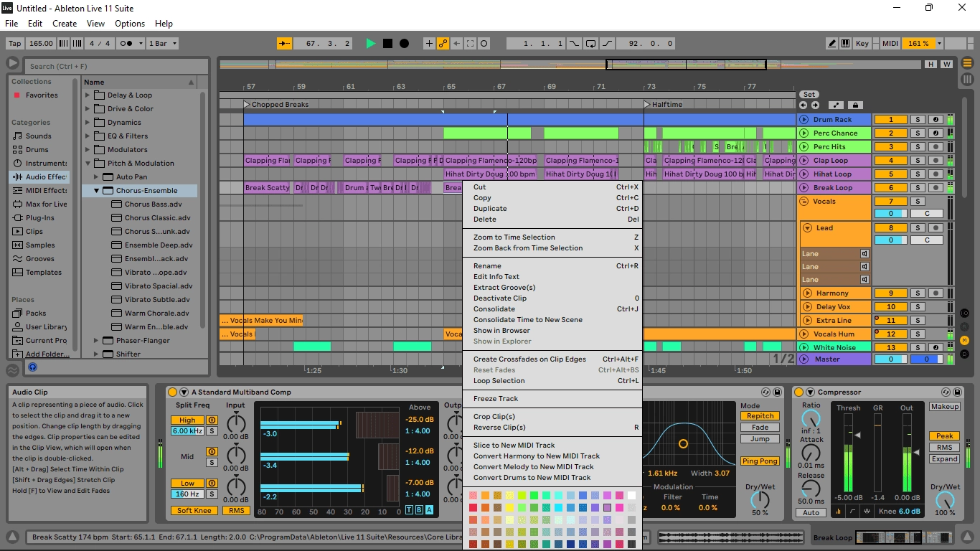980x551 pixels.
Task: Jump to next locator arrow
Action: point(814,105)
